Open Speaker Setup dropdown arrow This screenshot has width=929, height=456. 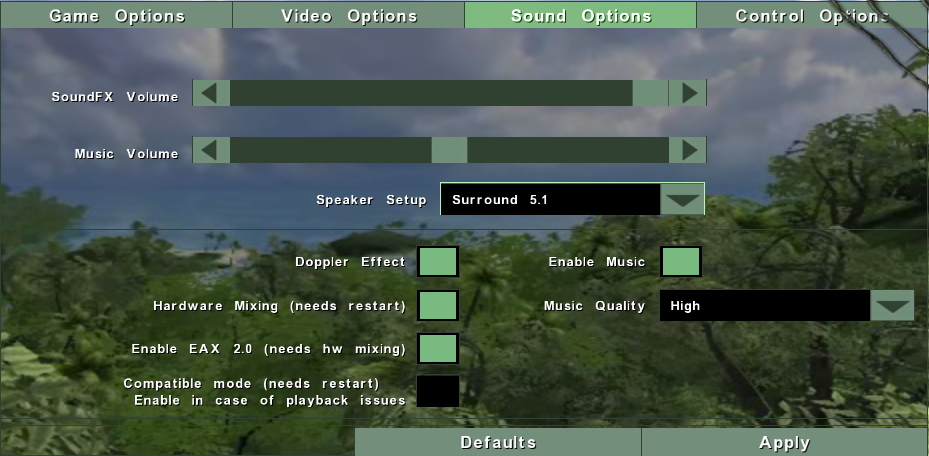(682, 200)
